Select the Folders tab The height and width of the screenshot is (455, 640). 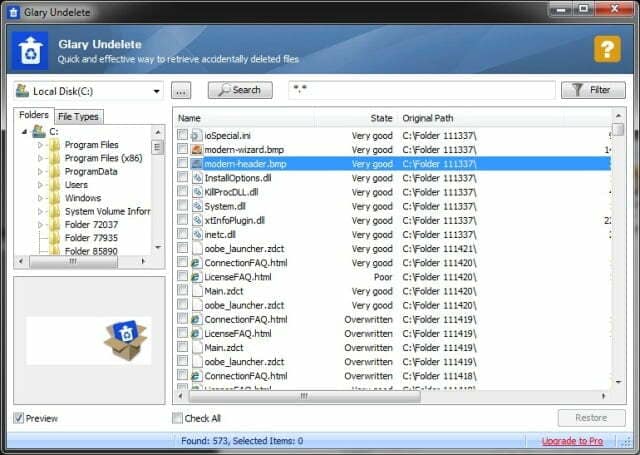pos(34,116)
